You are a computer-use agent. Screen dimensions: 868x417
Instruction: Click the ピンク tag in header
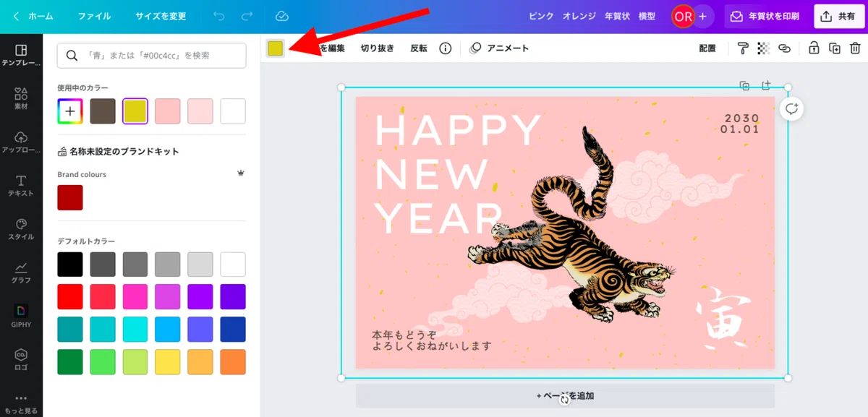pos(541,16)
